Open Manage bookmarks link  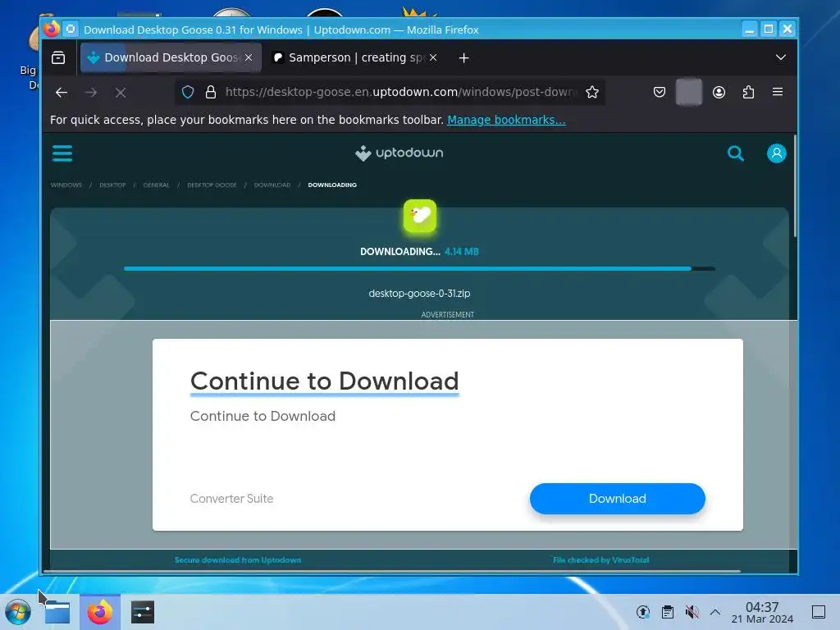(x=506, y=120)
